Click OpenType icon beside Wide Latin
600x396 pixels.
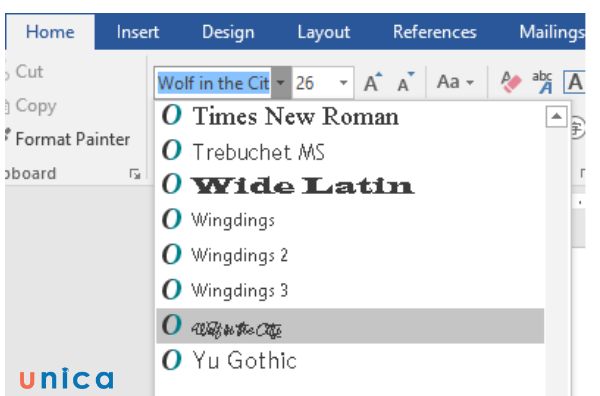coord(171,184)
